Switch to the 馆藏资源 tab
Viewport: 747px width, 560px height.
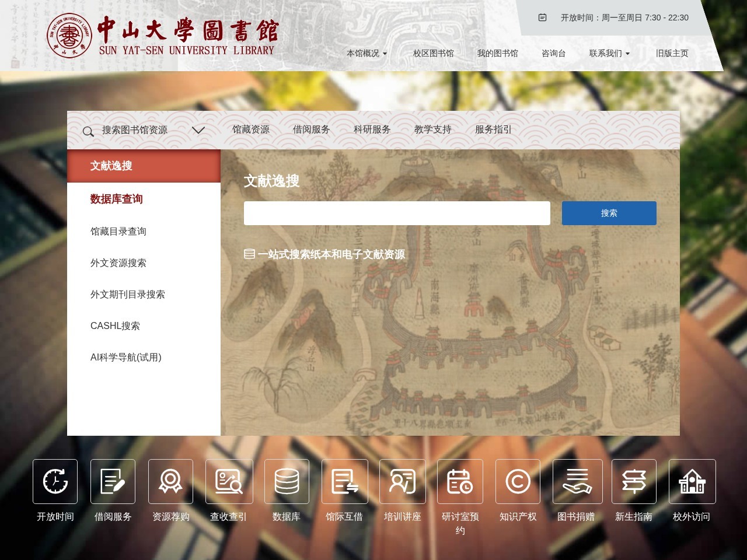click(249, 130)
